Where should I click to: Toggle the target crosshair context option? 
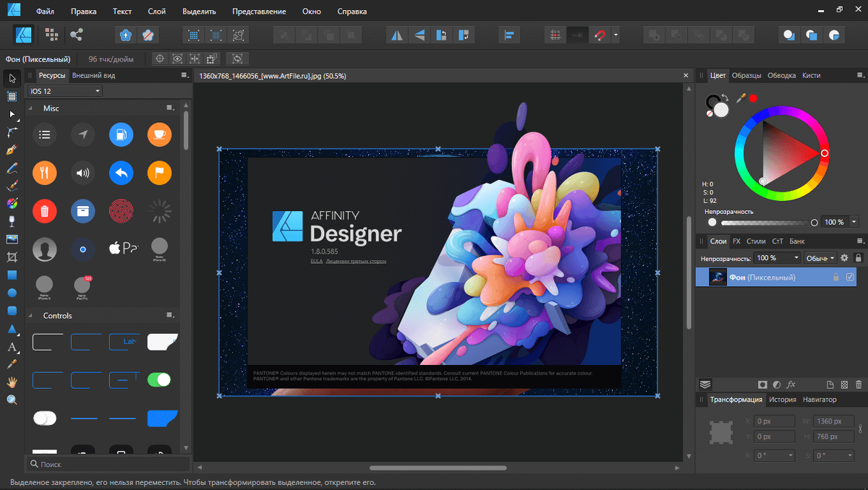159,59
